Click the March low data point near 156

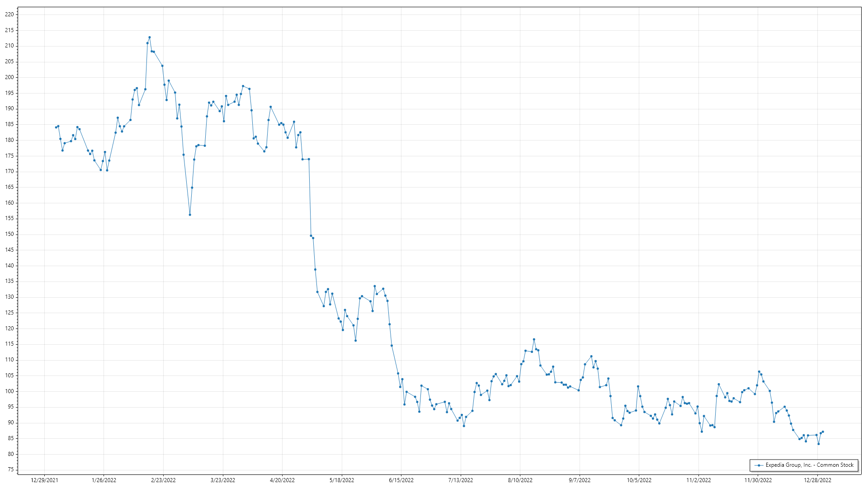point(190,215)
